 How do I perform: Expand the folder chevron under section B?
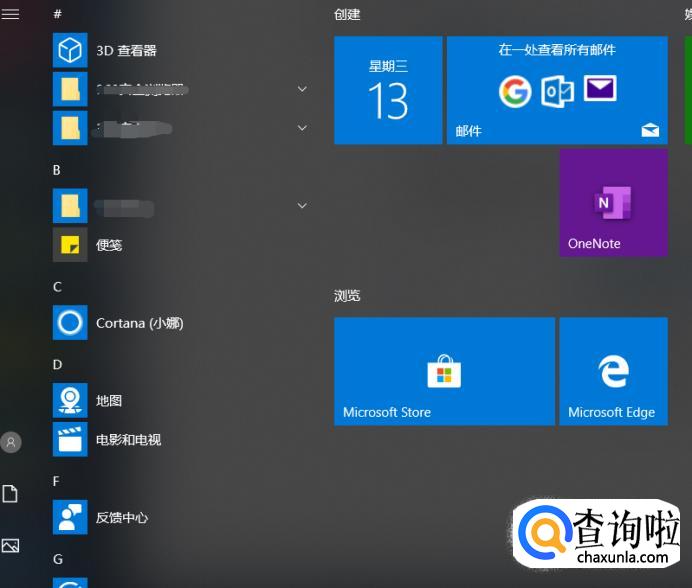tap(302, 206)
